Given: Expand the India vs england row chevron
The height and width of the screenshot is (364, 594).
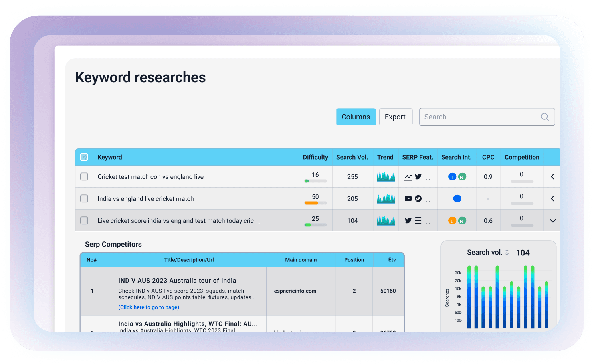Looking at the screenshot, I should click(x=552, y=198).
